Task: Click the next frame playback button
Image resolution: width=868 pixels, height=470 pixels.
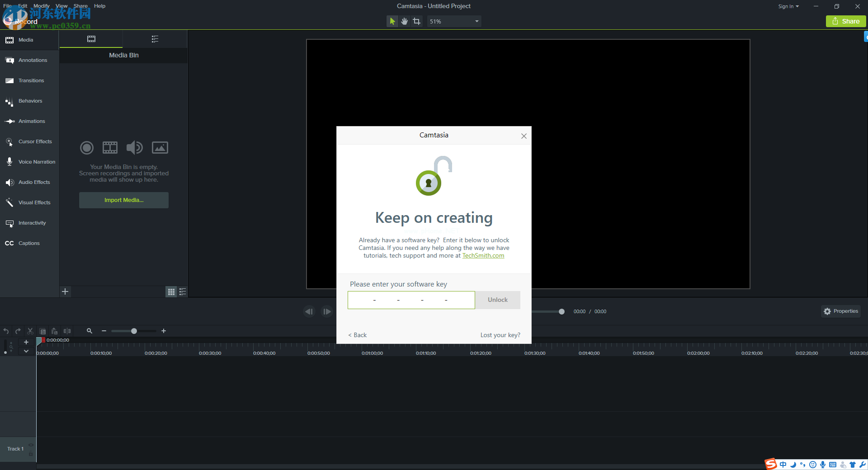Action: [326, 311]
